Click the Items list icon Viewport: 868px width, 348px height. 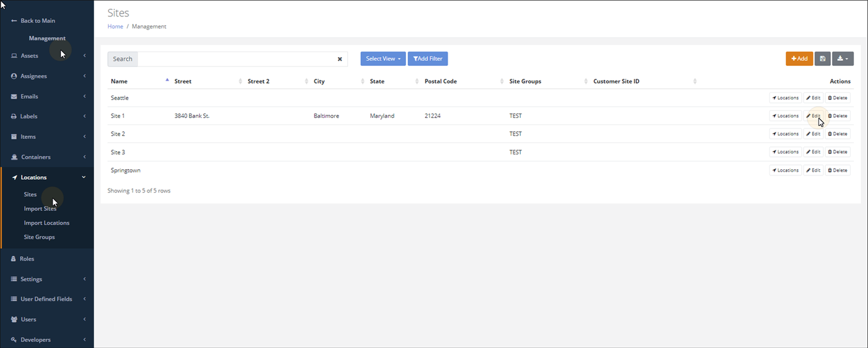[x=14, y=136]
